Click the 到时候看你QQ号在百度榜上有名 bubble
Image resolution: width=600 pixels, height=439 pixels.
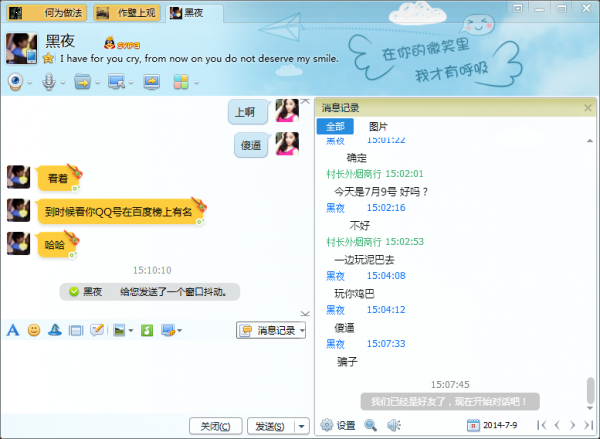tap(119, 212)
